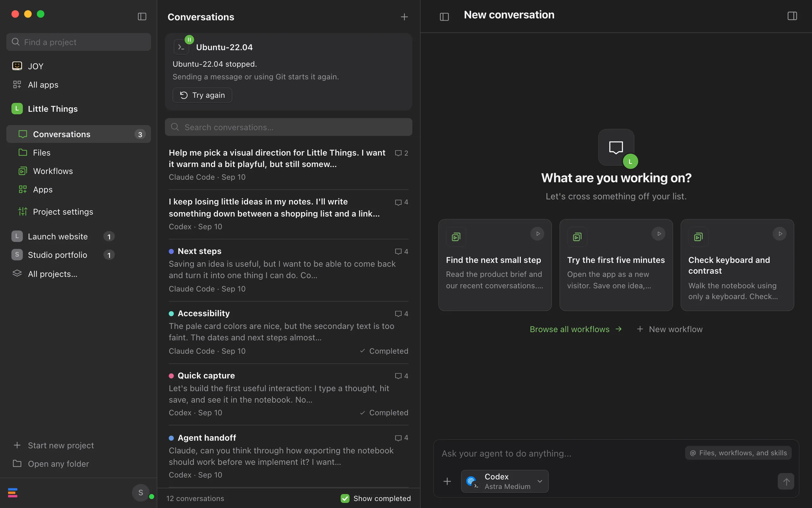Run the 'Check keyboard and contrast' workflow

point(780,234)
